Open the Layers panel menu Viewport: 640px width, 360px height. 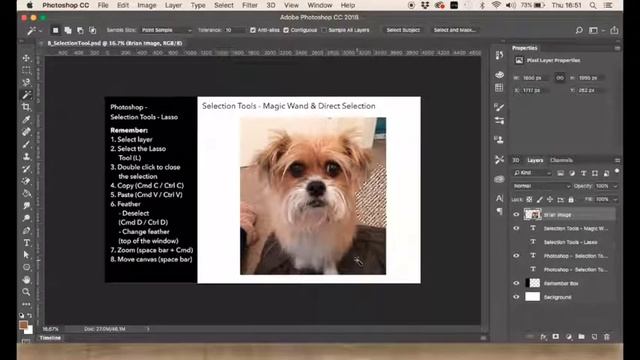617,160
